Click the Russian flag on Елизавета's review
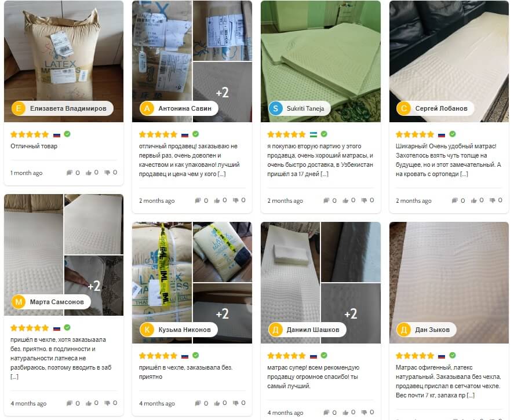 (x=57, y=134)
